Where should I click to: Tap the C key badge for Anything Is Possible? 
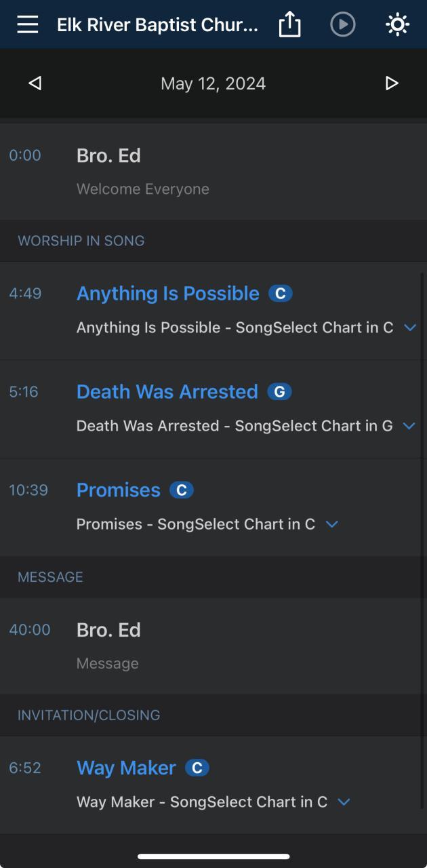[281, 294]
